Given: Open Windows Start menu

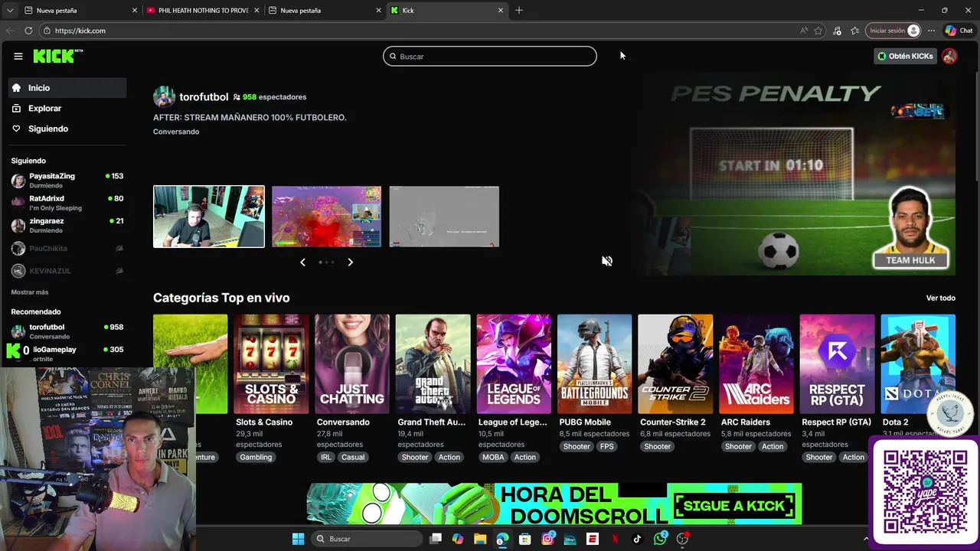Looking at the screenshot, I should [298, 539].
